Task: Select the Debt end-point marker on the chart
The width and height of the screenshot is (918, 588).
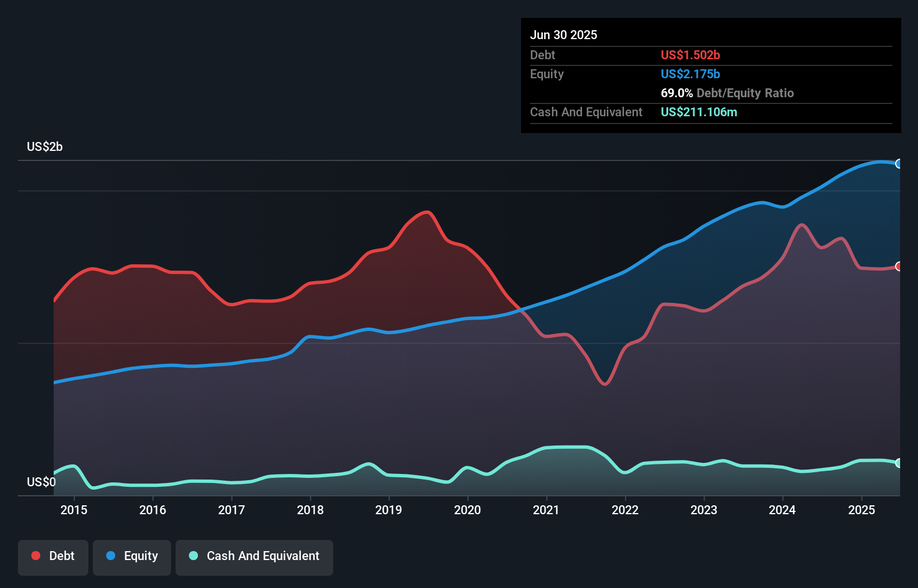Action: (x=898, y=266)
